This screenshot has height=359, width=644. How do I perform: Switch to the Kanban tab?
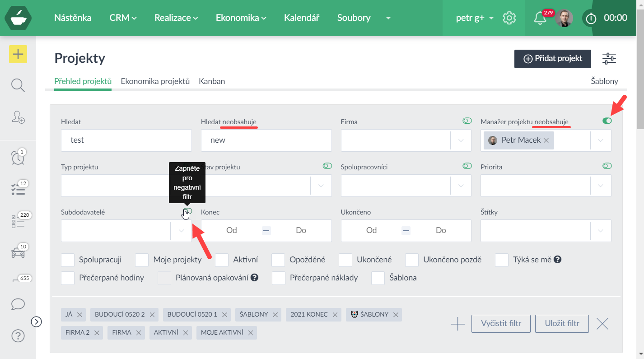[212, 81]
